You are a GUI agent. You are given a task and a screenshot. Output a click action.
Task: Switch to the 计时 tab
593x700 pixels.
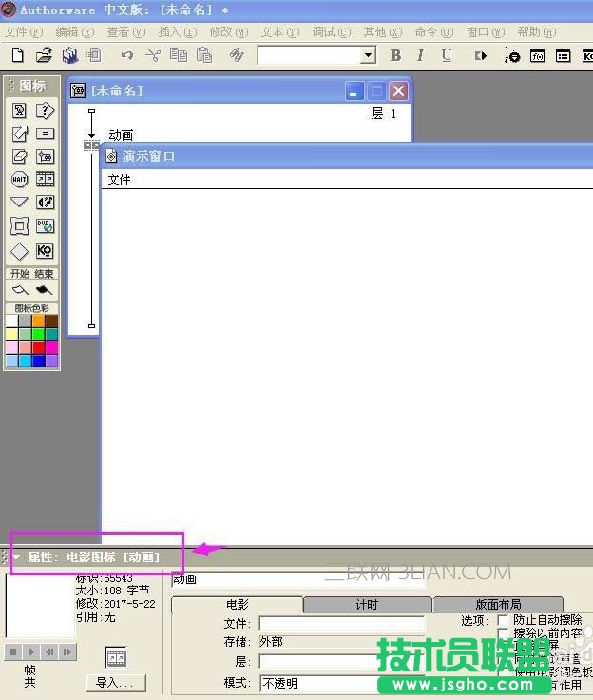pos(367,605)
